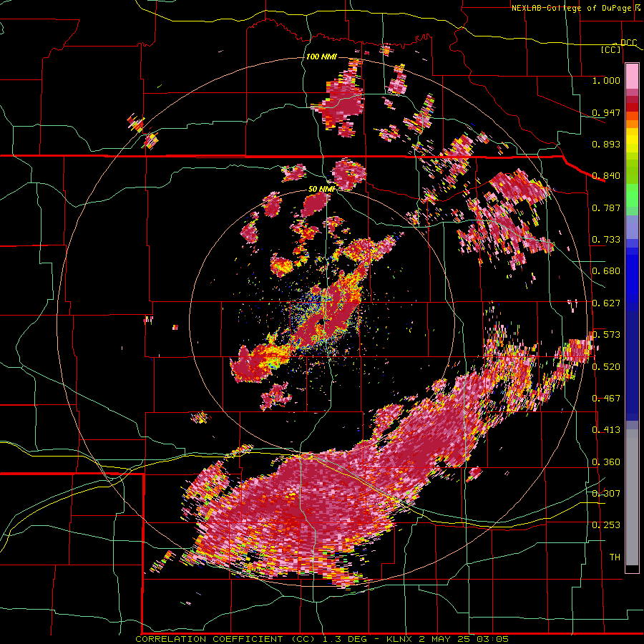Click the 2 MAY 25 date text
The width and height of the screenshot is (644, 644).
click(x=445, y=639)
